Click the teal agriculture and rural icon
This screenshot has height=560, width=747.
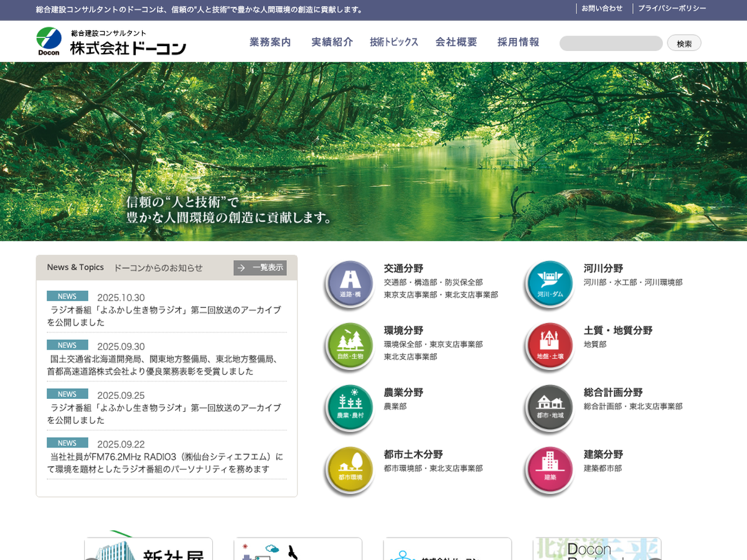pyautogui.click(x=350, y=408)
